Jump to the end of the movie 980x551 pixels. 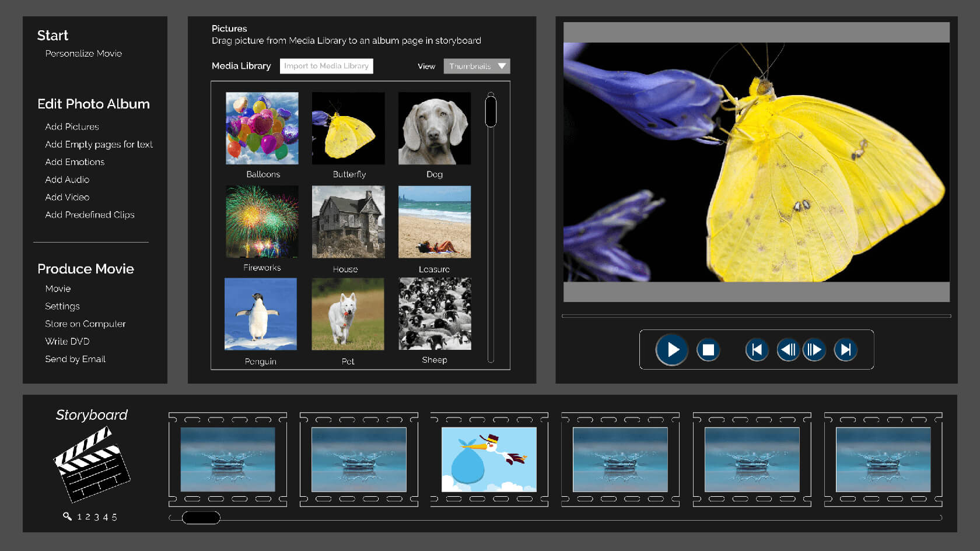tap(845, 350)
